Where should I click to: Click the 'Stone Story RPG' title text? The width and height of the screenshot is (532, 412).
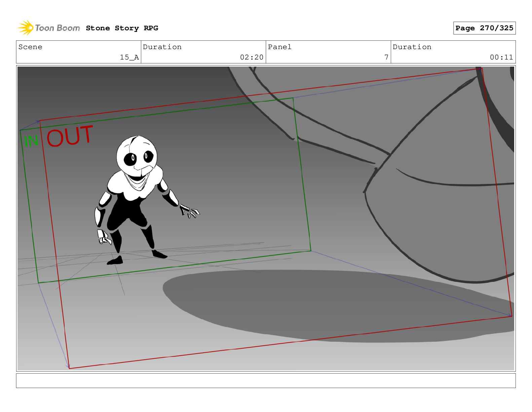122,28
